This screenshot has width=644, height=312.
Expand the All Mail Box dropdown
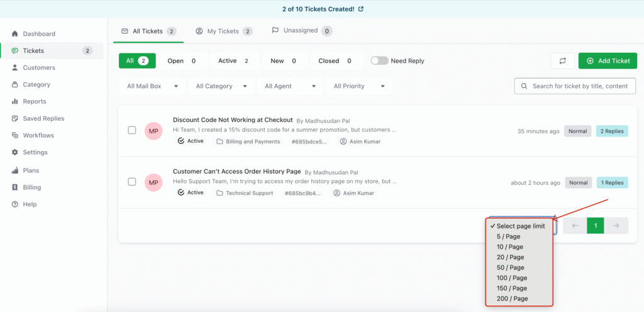[x=152, y=86]
